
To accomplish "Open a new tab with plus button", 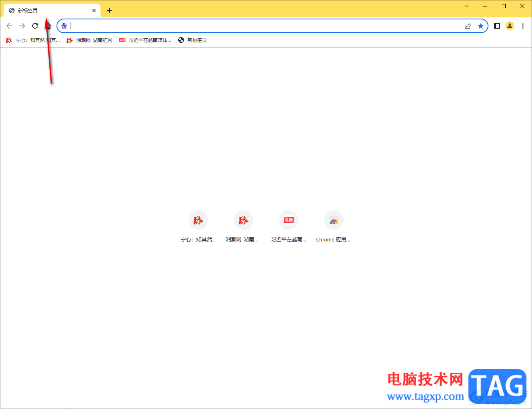I will [x=109, y=10].
